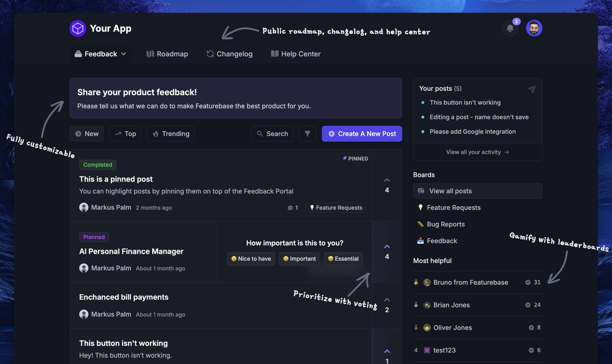Click the search magnifier icon
Viewport: 612px width, 364px height.
260,134
